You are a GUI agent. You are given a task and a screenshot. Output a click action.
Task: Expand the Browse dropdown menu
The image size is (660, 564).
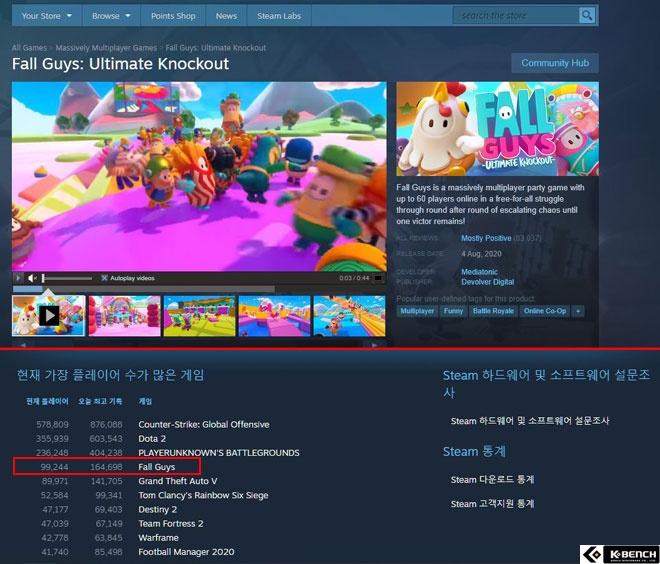click(111, 16)
